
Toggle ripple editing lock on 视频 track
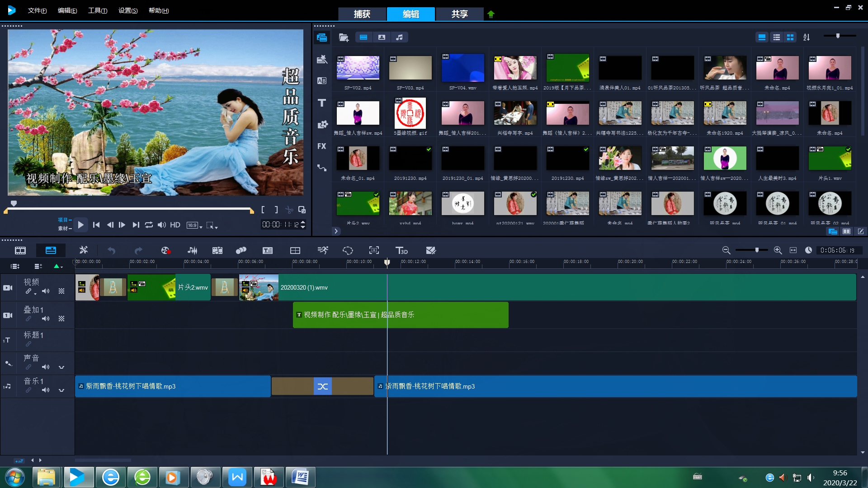(x=28, y=291)
